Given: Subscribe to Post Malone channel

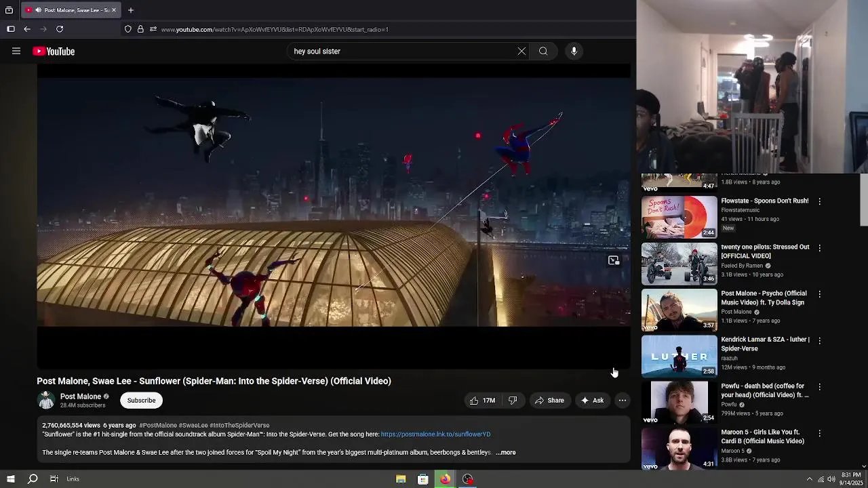Looking at the screenshot, I should (x=142, y=401).
